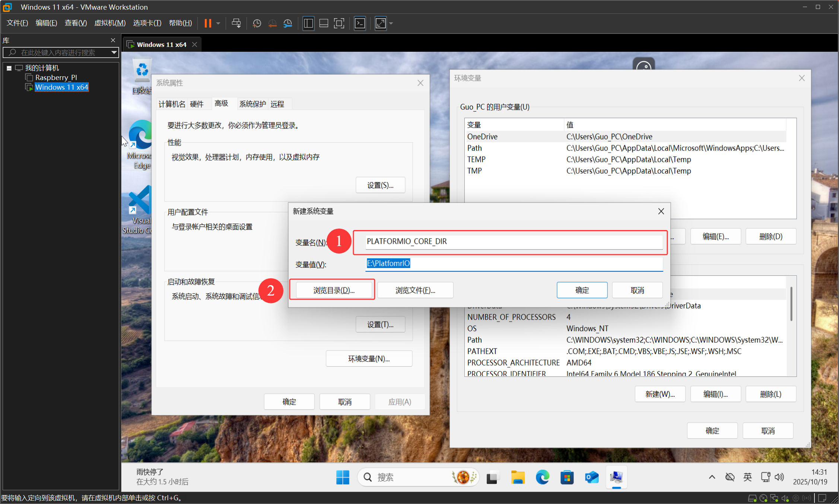Click the webcam device status icon
Viewport: 839px width, 504px height.
[x=796, y=498]
